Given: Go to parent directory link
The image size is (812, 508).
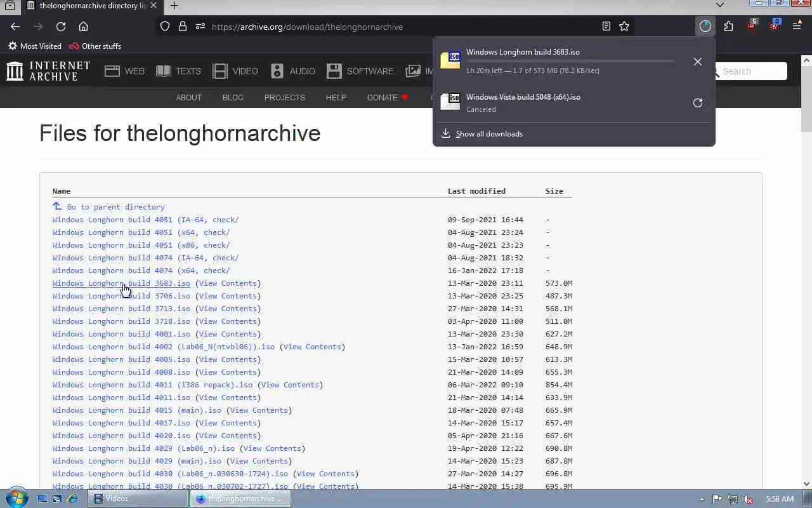Looking at the screenshot, I should pos(108,207).
